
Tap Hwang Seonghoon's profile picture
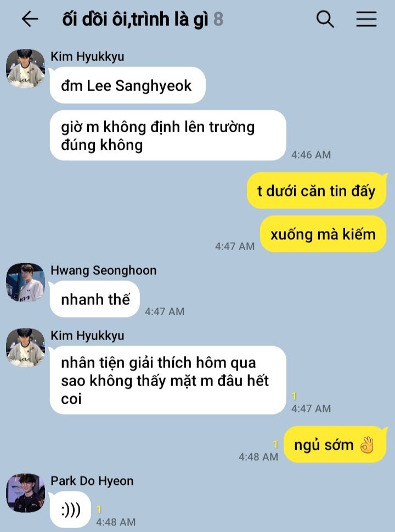25,282
